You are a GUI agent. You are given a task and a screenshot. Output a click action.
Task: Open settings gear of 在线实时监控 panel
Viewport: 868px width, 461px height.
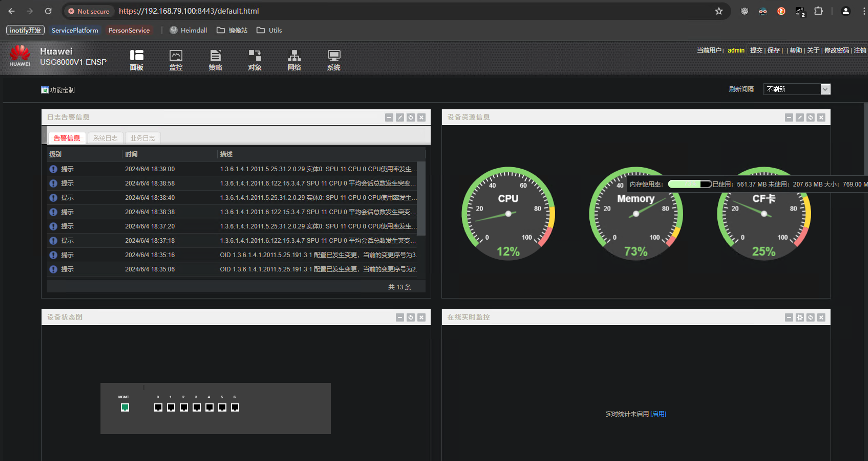(800, 317)
